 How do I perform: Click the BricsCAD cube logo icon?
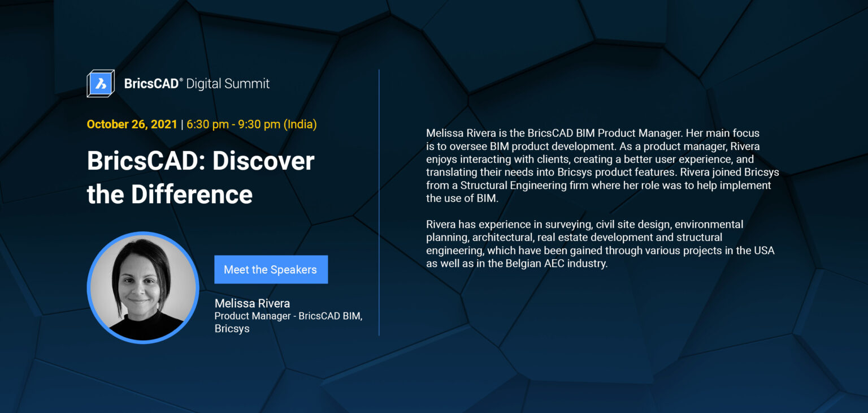101,84
